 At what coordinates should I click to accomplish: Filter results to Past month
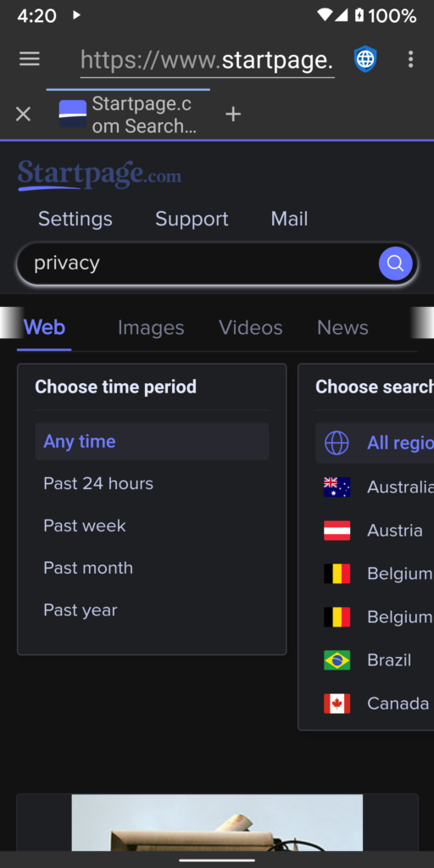point(152,568)
